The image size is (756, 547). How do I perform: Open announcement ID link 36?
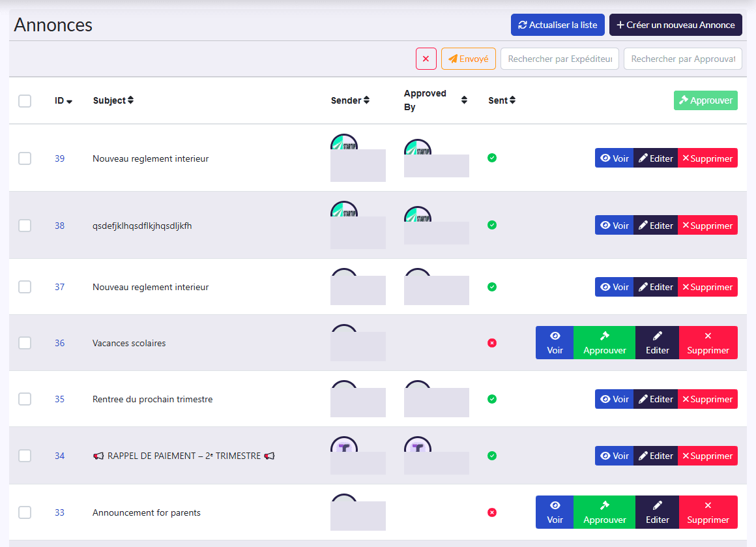(x=59, y=343)
